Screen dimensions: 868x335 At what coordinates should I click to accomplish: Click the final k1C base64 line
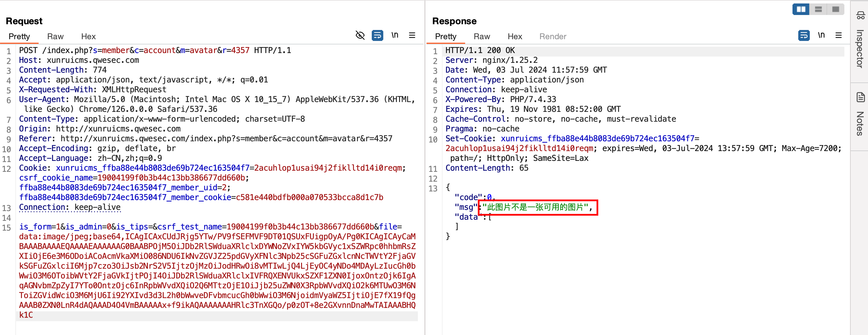[x=26, y=315]
